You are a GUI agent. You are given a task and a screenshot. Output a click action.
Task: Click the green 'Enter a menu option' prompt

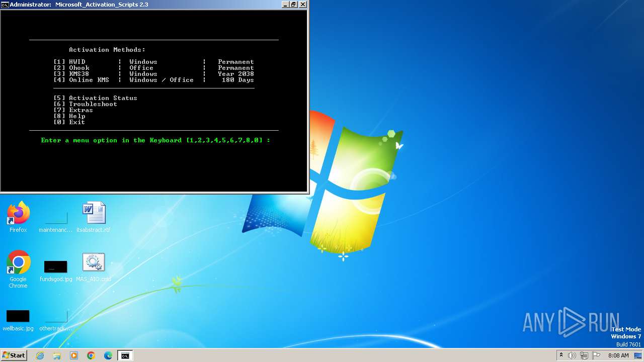[x=155, y=140]
